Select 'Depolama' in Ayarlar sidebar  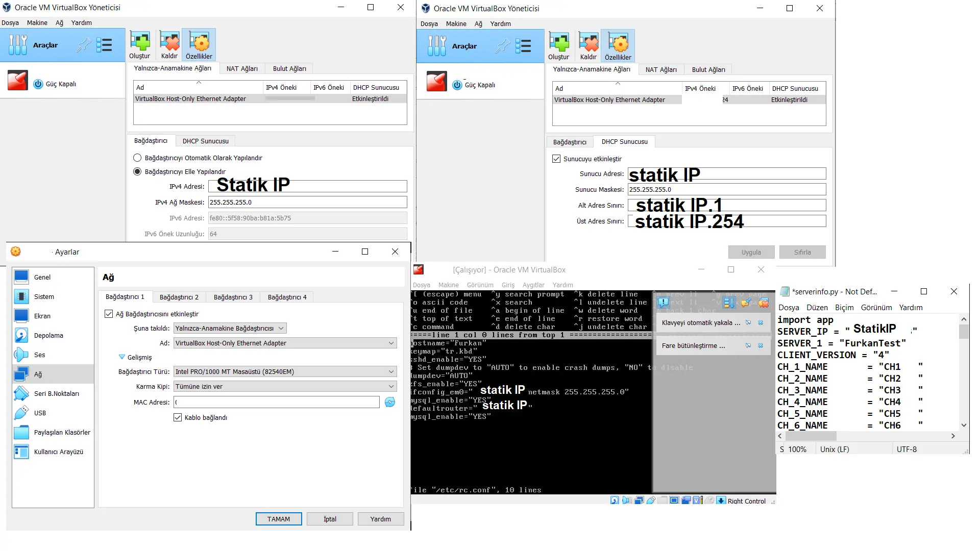[53, 335]
